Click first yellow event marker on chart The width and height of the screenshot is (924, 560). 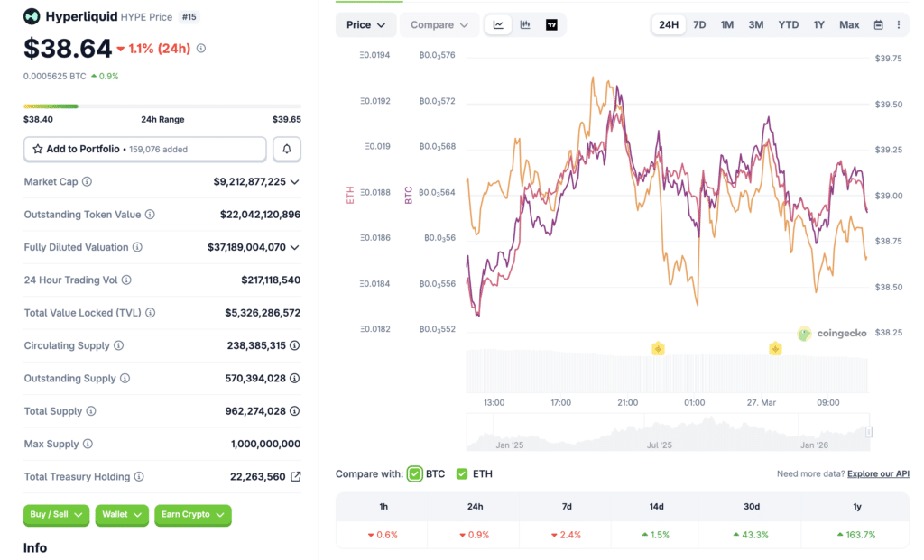[658, 349]
